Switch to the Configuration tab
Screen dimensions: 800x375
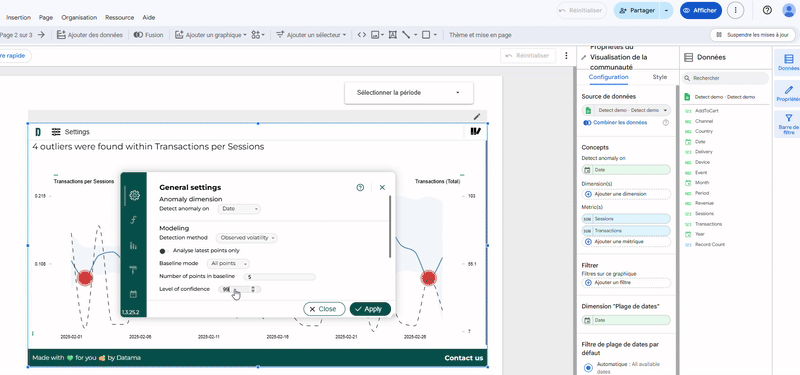click(608, 77)
